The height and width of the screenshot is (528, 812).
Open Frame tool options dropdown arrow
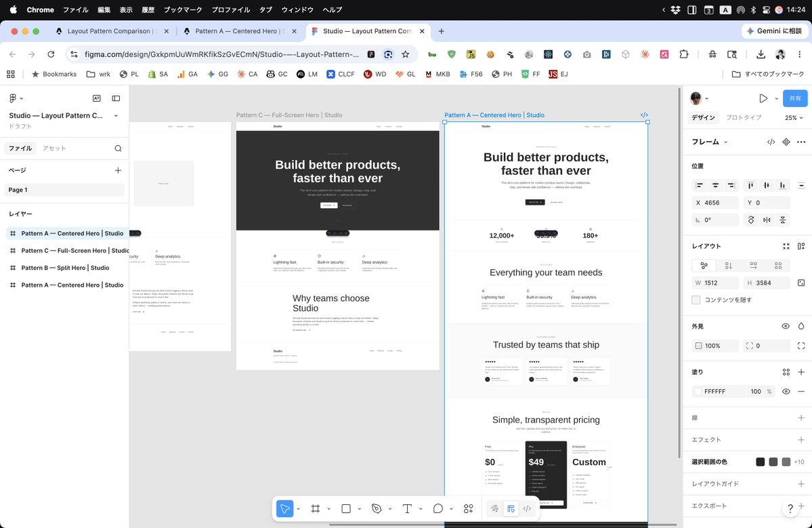point(329,509)
